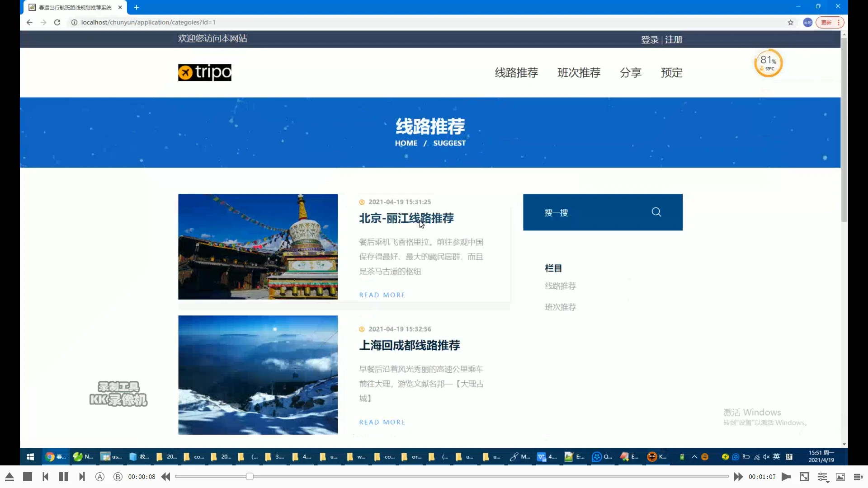Set B loop point marker
The height and width of the screenshot is (488, 868).
[118, 477]
